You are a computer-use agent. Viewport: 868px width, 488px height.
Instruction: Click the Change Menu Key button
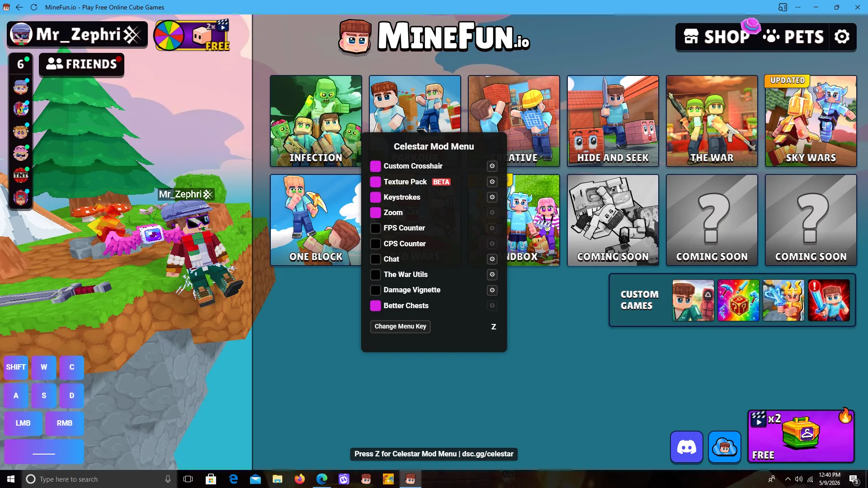400,326
